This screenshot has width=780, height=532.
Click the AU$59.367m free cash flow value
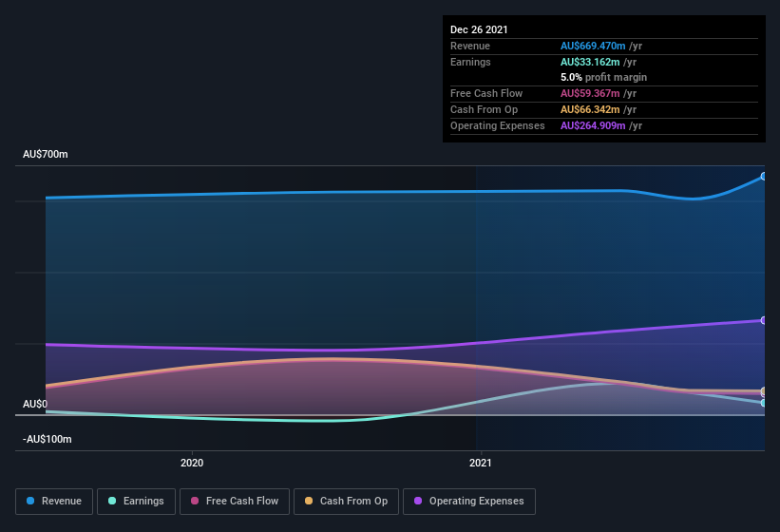click(590, 93)
